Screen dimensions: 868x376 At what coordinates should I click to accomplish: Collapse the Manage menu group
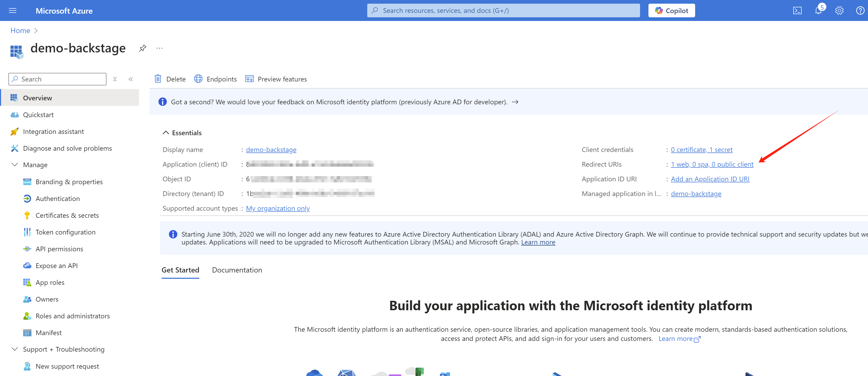[15, 165]
